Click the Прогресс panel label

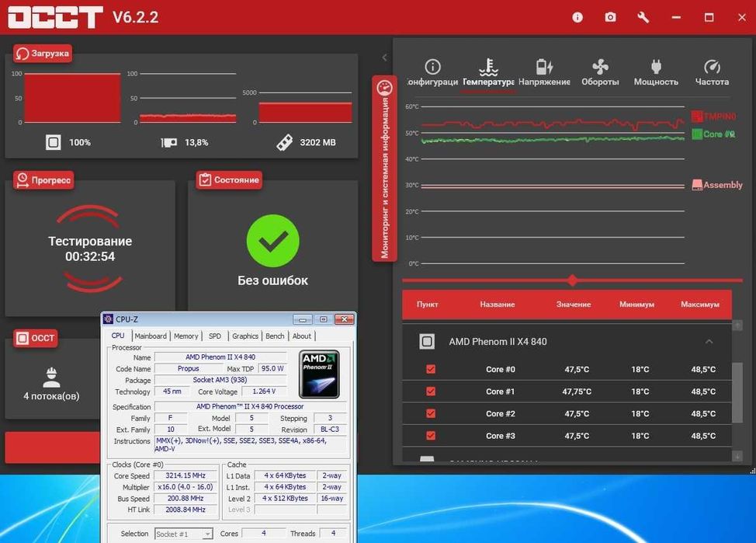(x=44, y=180)
